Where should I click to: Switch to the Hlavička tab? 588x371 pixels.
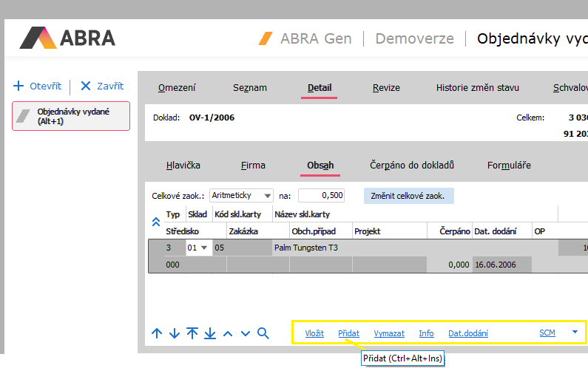[x=183, y=166]
